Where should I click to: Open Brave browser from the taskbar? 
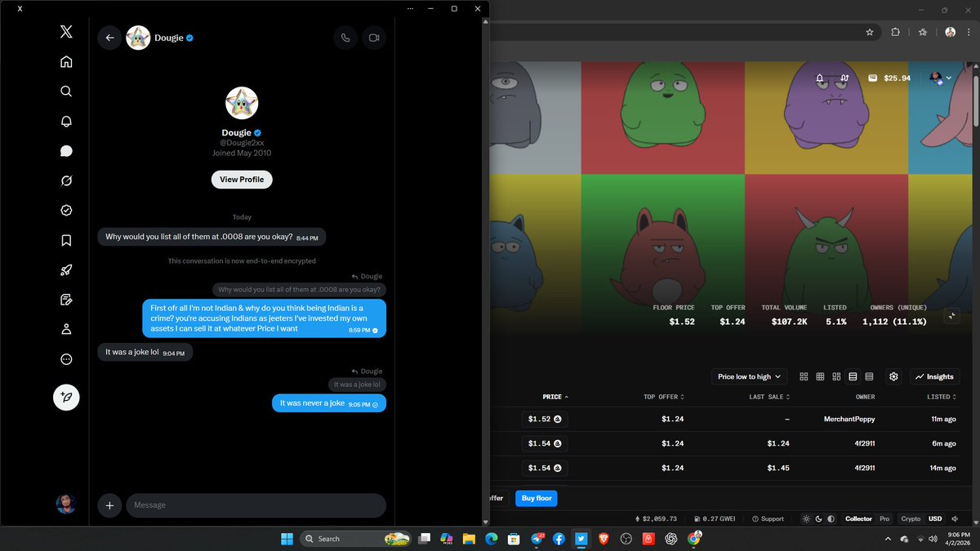point(604,539)
